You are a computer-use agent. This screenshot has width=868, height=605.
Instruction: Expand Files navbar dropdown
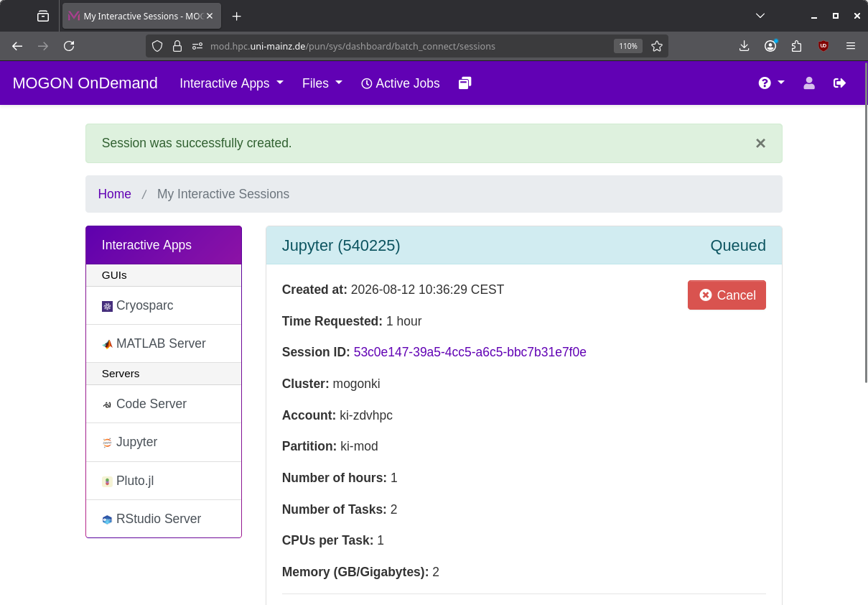pos(322,83)
